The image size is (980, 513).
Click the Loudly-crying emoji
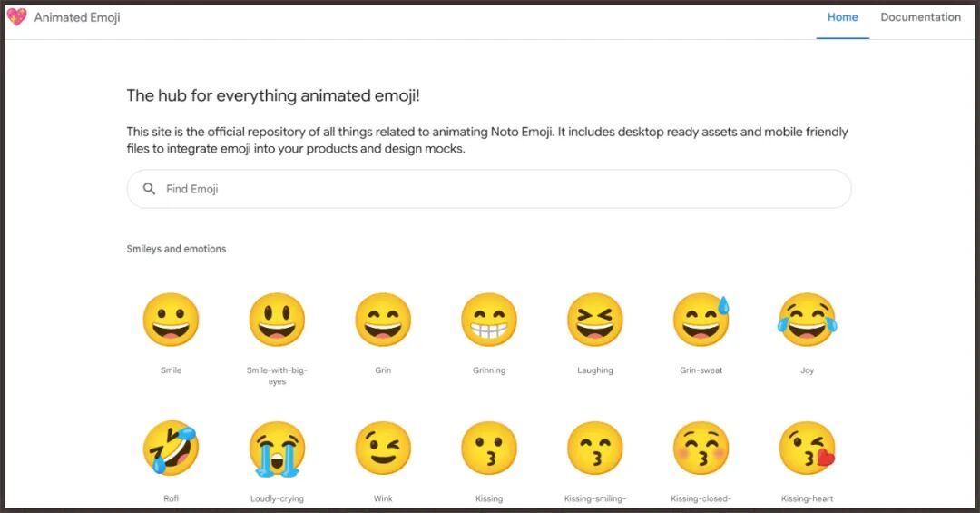tap(277, 448)
